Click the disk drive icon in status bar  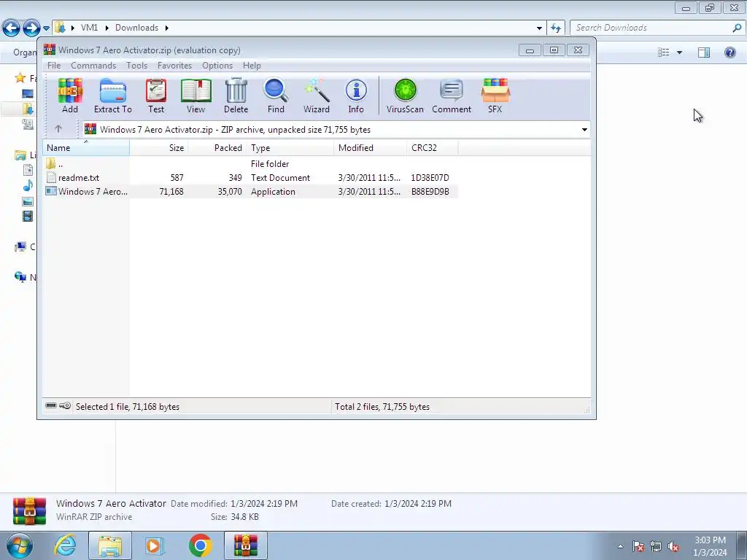tap(51, 405)
